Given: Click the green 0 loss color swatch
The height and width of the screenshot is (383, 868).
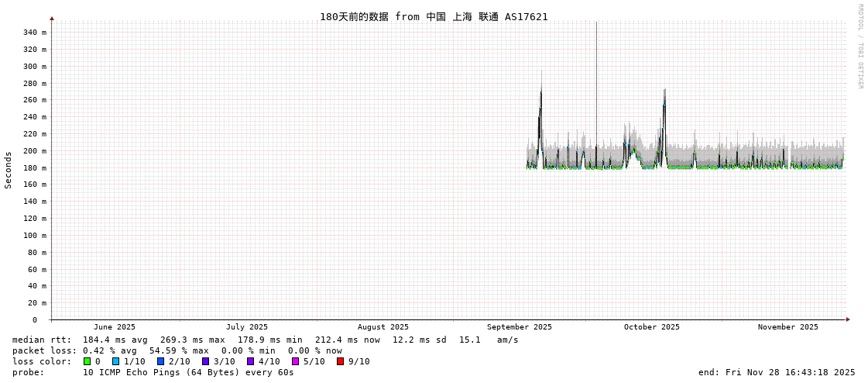Looking at the screenshot, I should 87,361.
